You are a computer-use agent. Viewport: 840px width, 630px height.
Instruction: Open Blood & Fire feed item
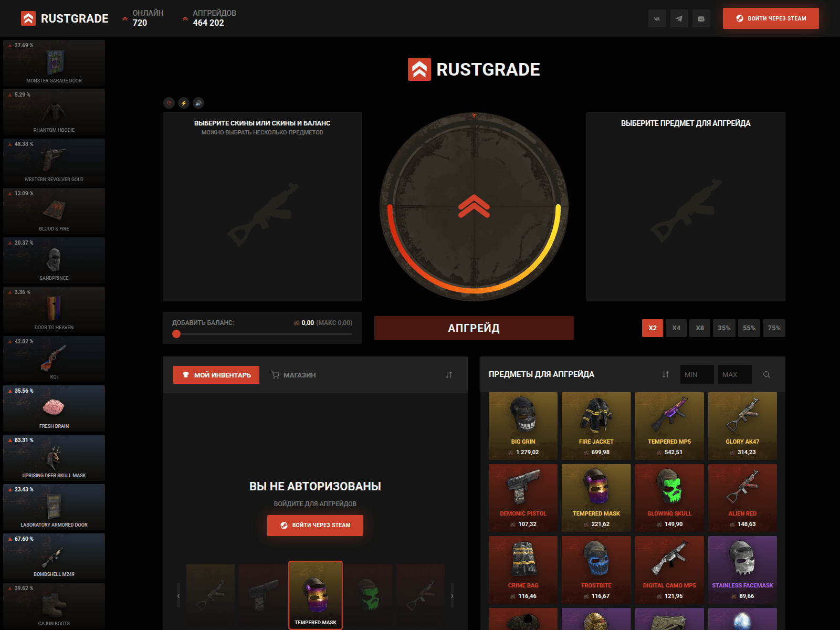point(54,211)
